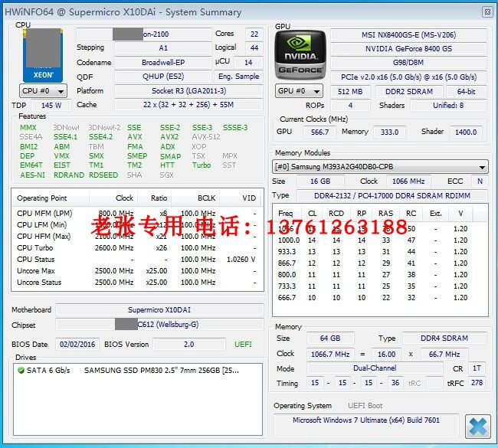The image size is (498, 448).
Task: Click the DDR4-2132 / PC4-17000 type field
Action: [x=392, y=195]
